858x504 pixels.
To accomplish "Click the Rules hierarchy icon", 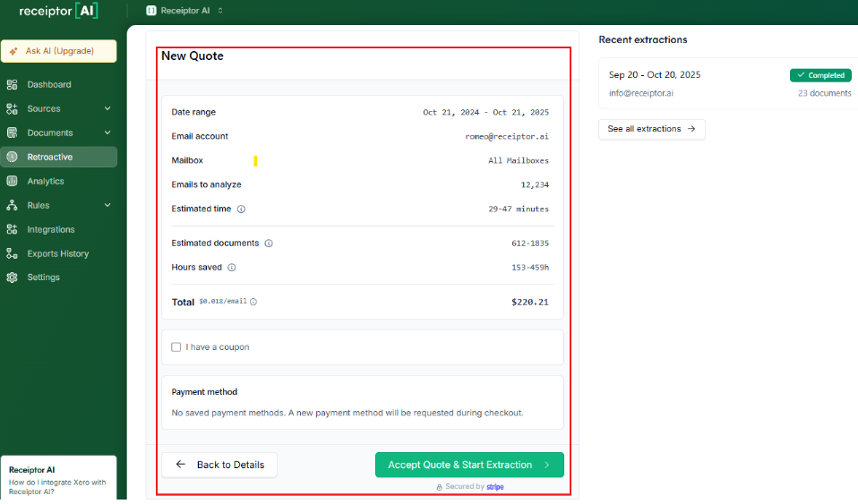I will pyautogui.click(x=12, y=205).
